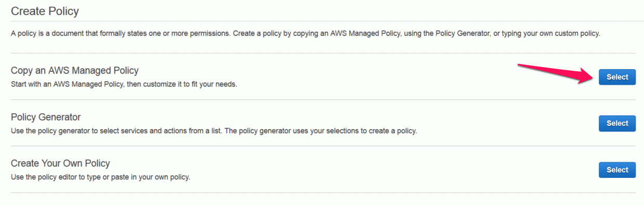Select Copy an AWS Managed Policy option
The image size is (644, 206).
[617, 77]
